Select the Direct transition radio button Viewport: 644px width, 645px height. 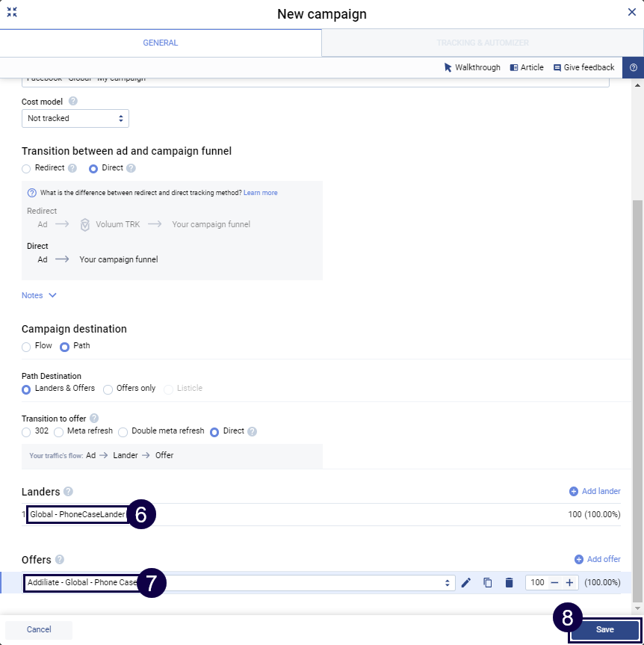pyautogui.click(x=93, y=167)
